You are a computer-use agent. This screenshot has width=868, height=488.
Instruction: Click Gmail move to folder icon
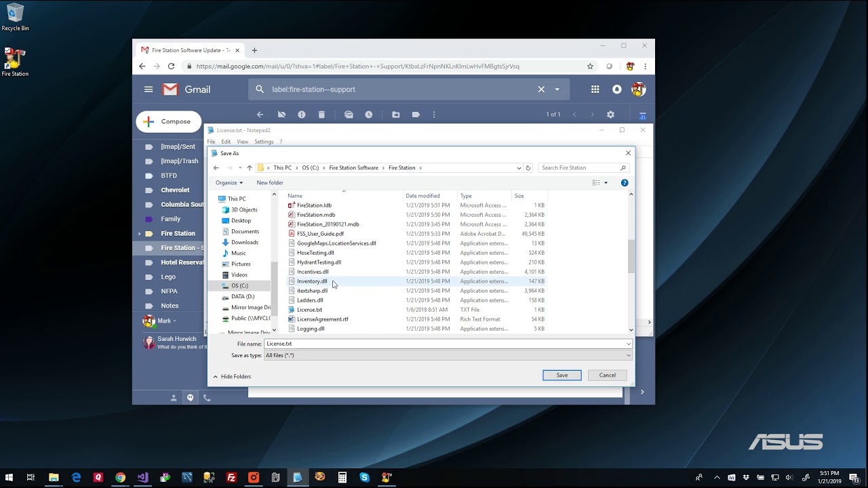[x=396, y=115]
